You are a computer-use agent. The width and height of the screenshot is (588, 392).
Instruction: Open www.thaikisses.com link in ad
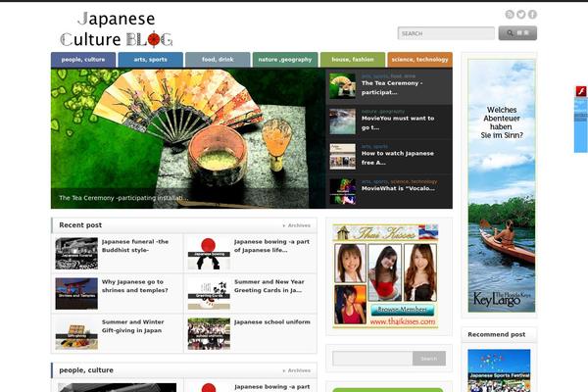point(403,321)
